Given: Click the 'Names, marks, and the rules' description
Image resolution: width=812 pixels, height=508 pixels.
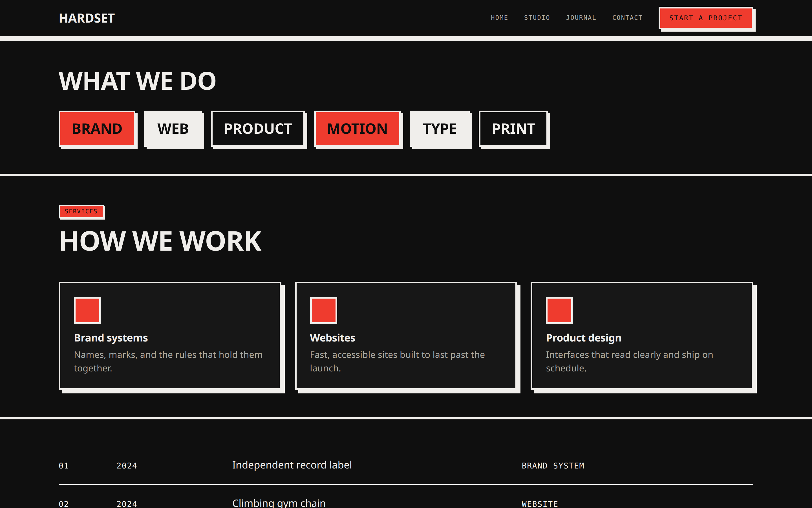Looking at the screenshot, I should pos(168,362).
